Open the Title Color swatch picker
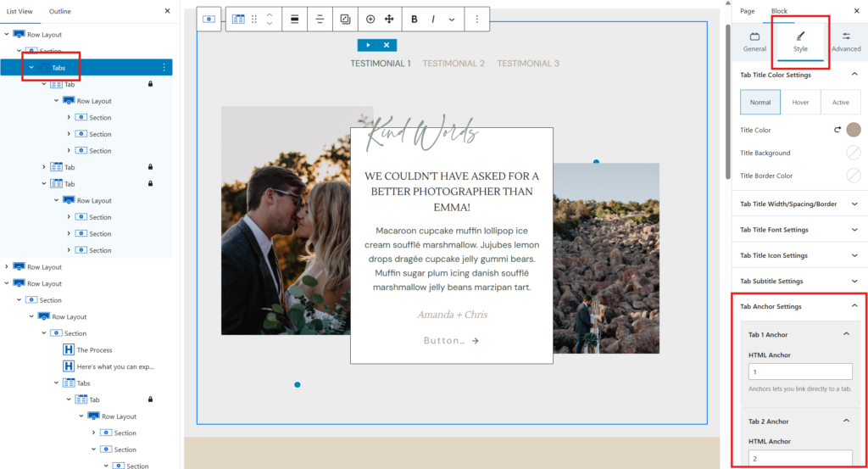This screenshot has width=868, height=469. 854,130
